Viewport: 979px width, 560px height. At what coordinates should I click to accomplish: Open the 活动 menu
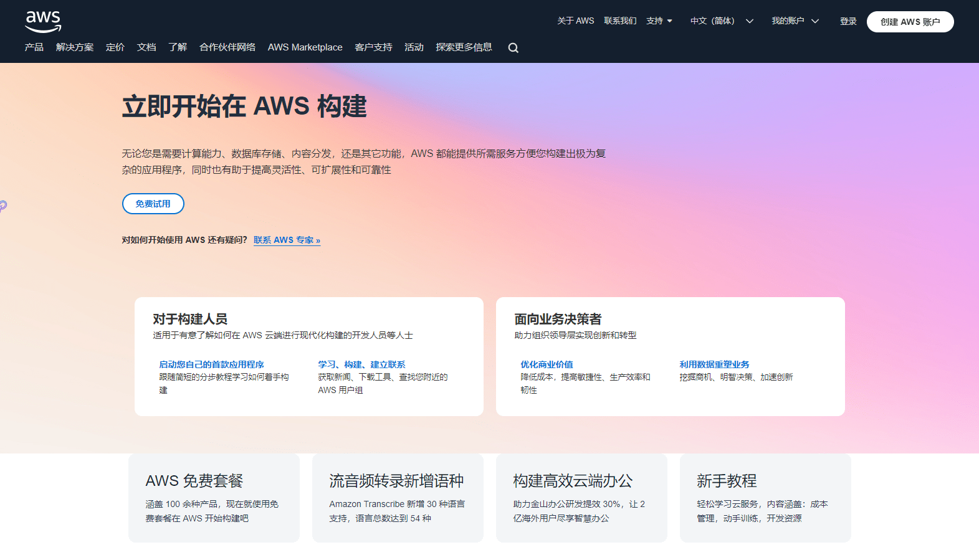[414, 47]
